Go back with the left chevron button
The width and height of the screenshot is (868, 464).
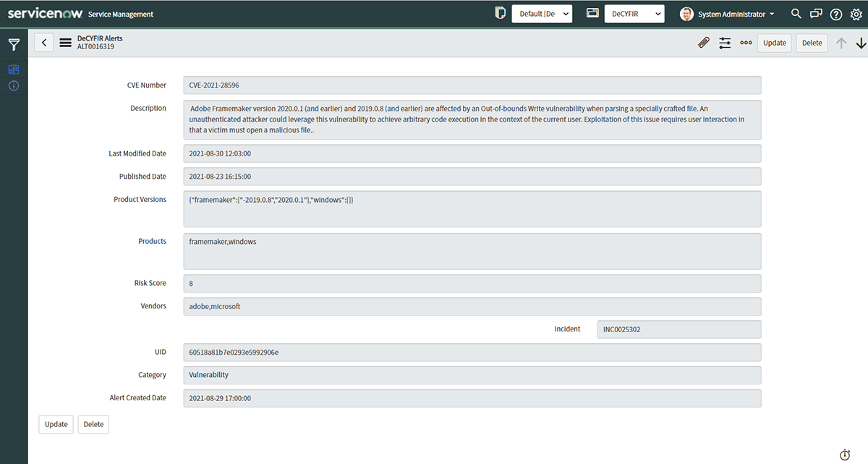coord(44,43)
